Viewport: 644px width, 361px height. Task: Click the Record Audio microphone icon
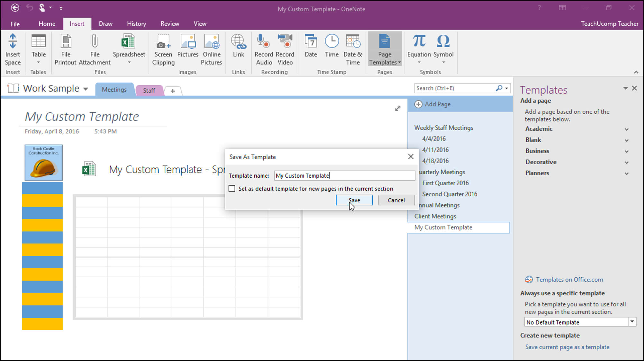tap(264, 42)
